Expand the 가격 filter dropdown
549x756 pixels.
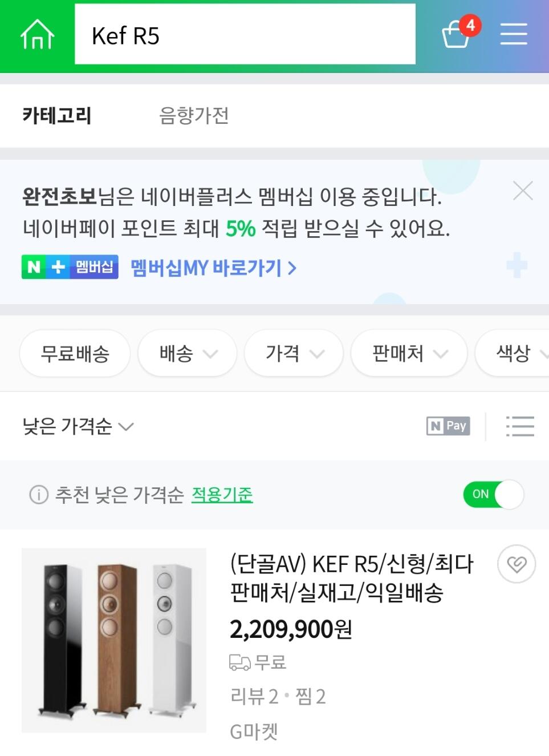click(294, 354)
